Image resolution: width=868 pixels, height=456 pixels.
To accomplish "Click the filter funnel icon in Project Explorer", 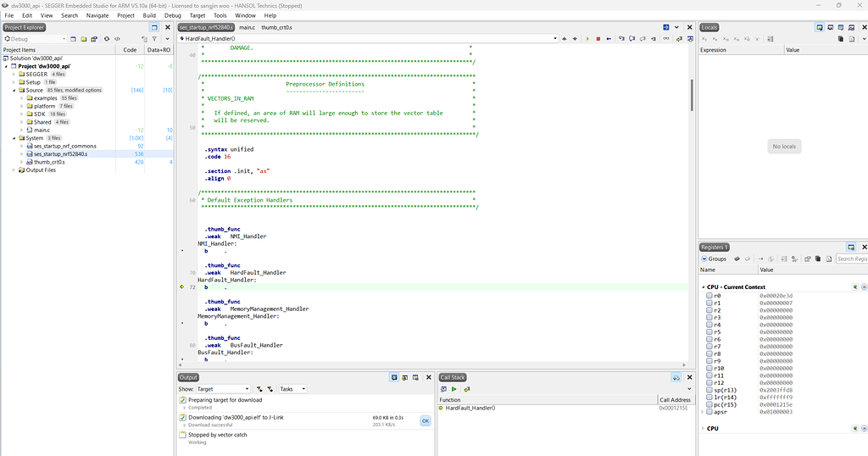I will click(x=154, y=39).
